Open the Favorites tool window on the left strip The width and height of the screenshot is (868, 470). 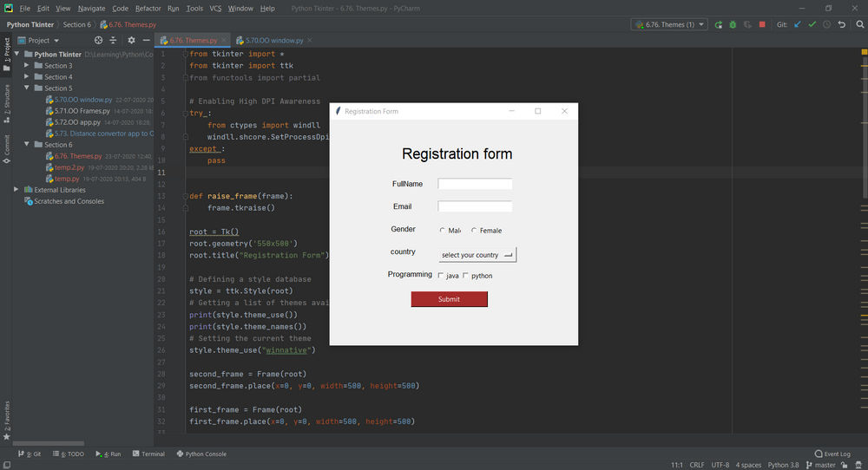click(7, 421)
